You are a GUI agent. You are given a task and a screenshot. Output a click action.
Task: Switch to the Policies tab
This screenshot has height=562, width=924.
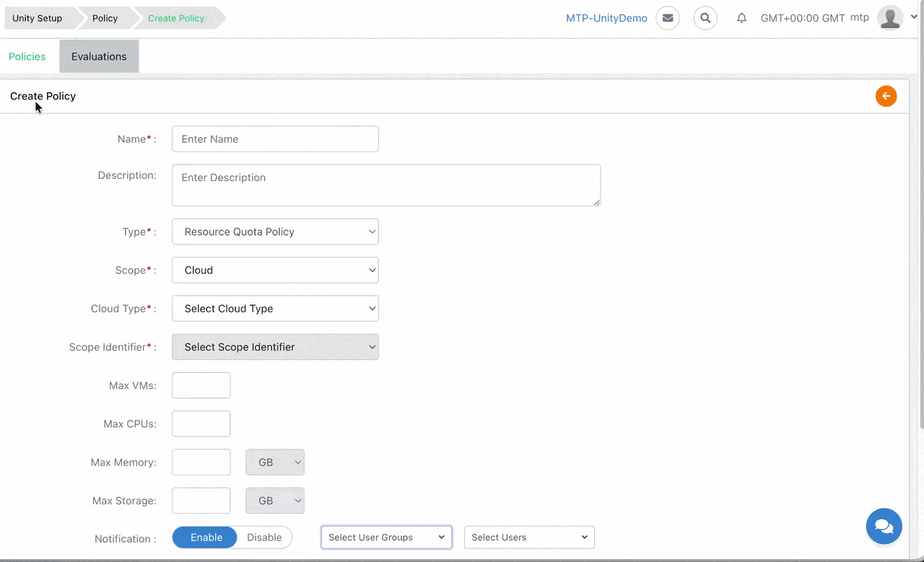coord(27,56)
